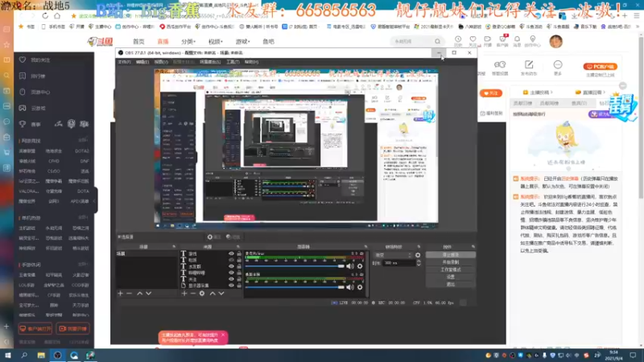Toggle lock on 关注 text source

(239, 279)
